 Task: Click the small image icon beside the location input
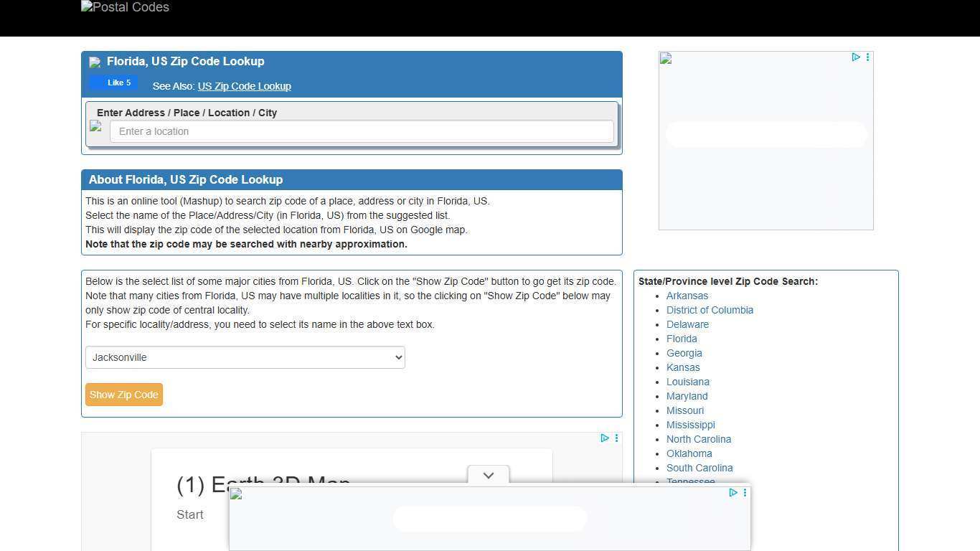point(97,127)
